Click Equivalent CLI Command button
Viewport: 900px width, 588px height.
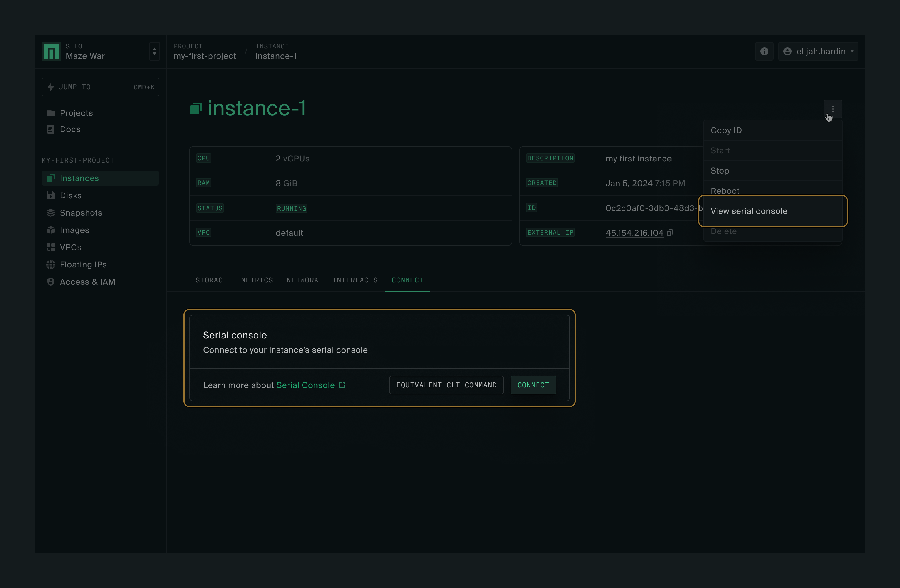tap(446, 385)
